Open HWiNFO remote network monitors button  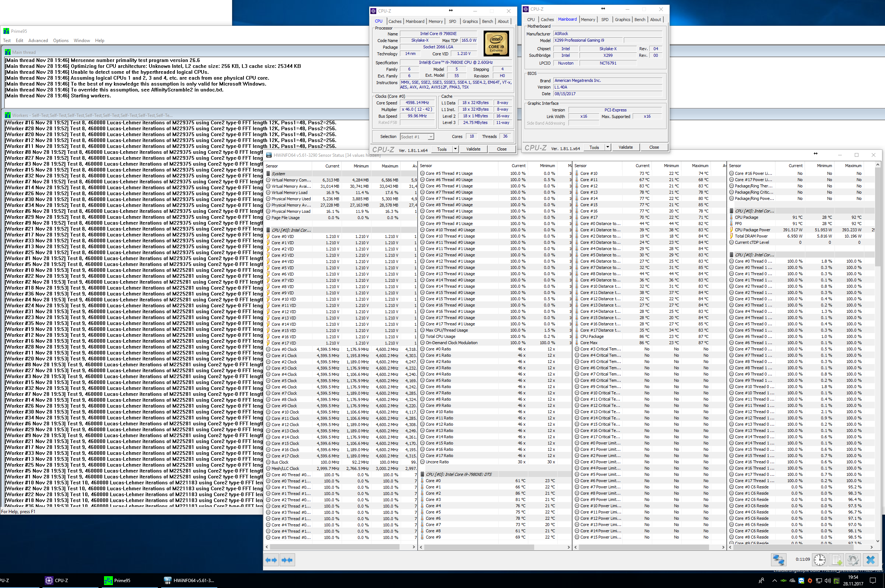778,560
